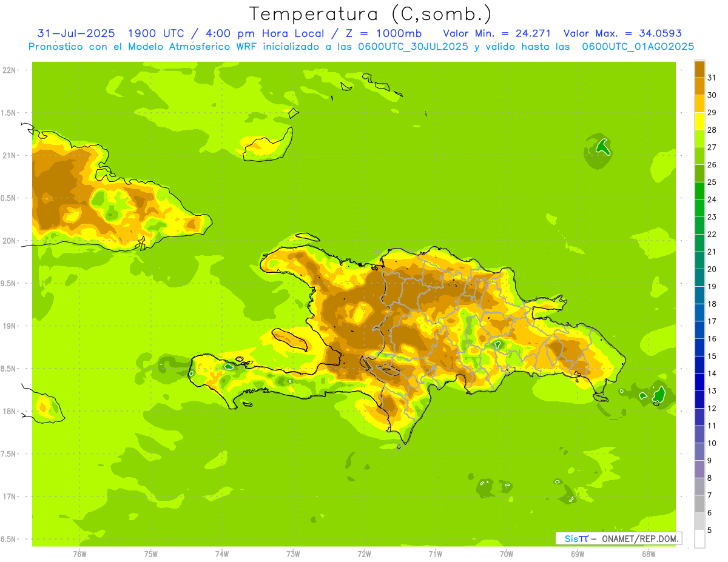Click the colorbar label 24
The height and width of the screenshot is (562, 728).
pyautogui.click(x=712, y=199)
